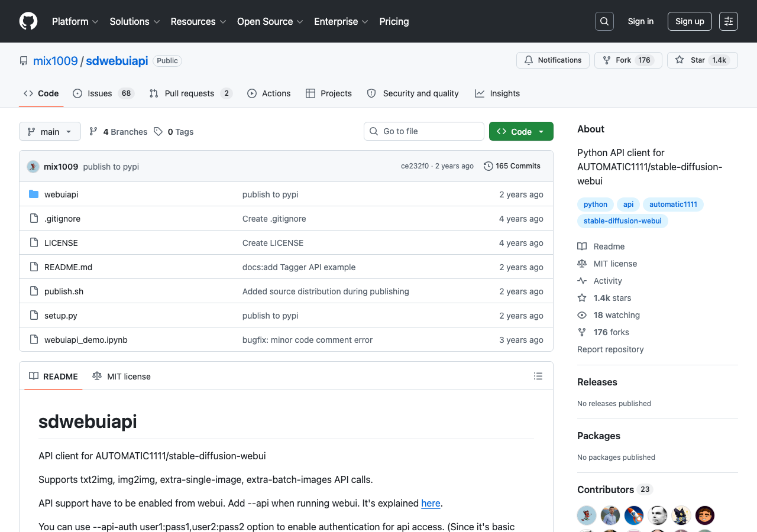Open Activity in About sidebar
Viewport: 757px width, 532px height.
click(600, 281)
